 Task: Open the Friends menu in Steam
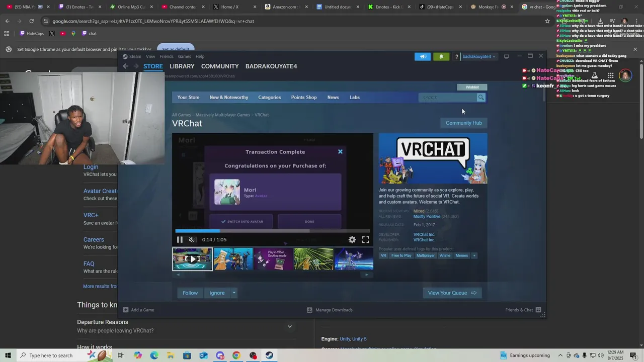pos(167,56)
